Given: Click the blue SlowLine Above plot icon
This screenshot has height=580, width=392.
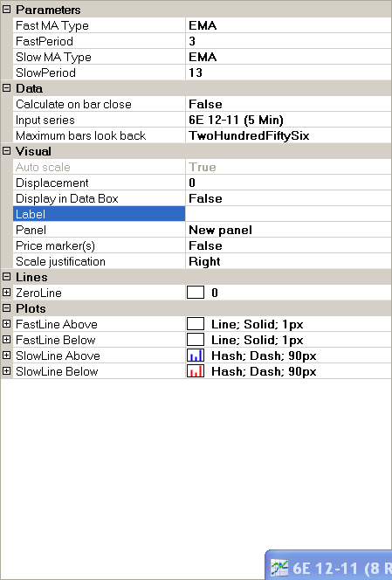Looking at the screenshot, I should [x=196, y=356].
